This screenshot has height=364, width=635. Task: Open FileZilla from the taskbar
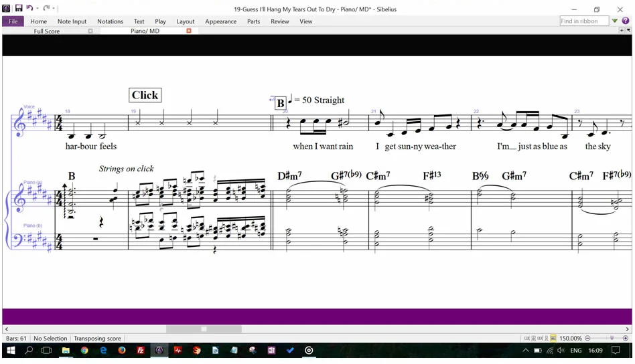pyautogui.click(x=140, y=351)
